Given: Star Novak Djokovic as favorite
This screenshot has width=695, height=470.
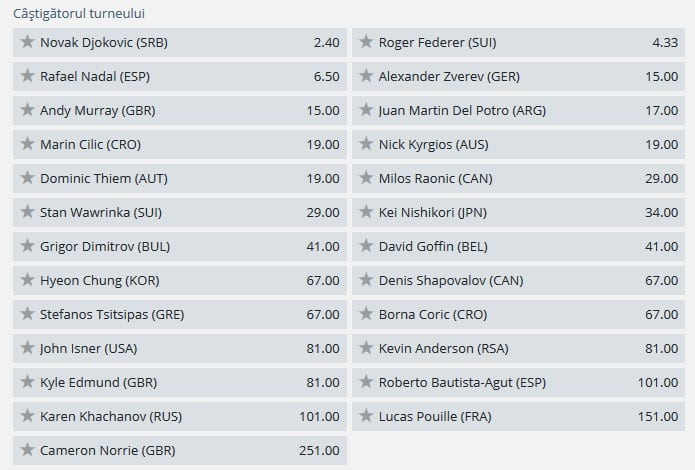Looking at the screenshot, I should point(28,42).
